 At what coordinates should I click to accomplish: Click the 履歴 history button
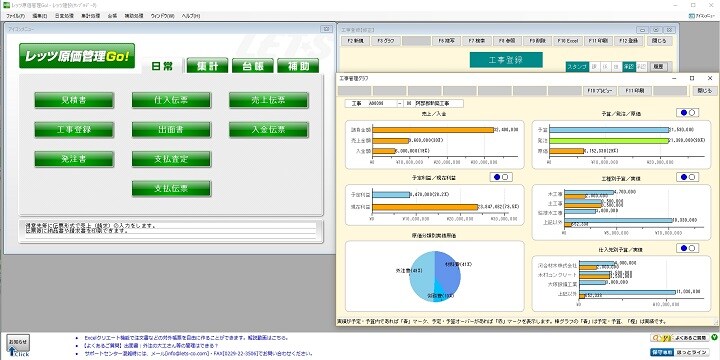658,67
